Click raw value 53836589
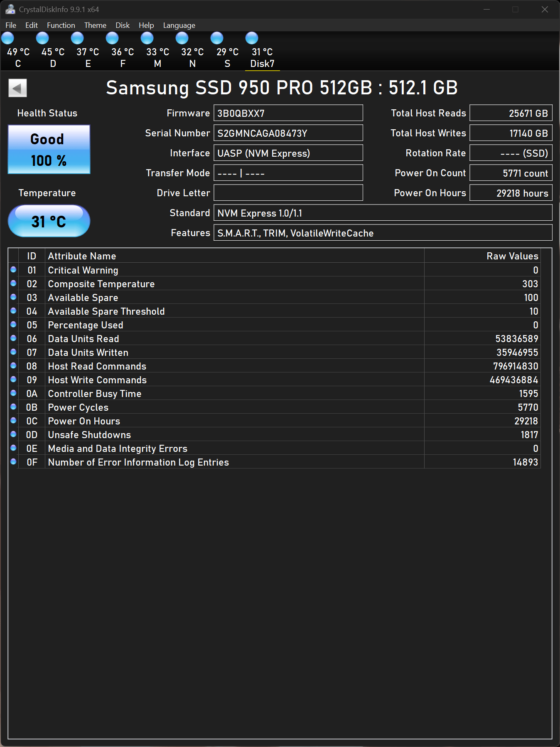Image resolution: width=560 pixels, height=747 pixels. [x=516, y=339]
